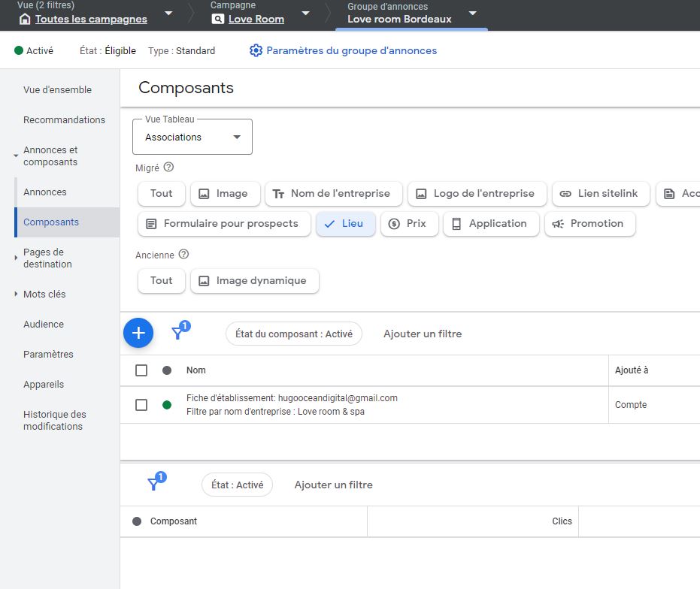Open Annonces in the left sidebar
The height and width of the screenshot is (589, 700).
(x=45, y=192)
